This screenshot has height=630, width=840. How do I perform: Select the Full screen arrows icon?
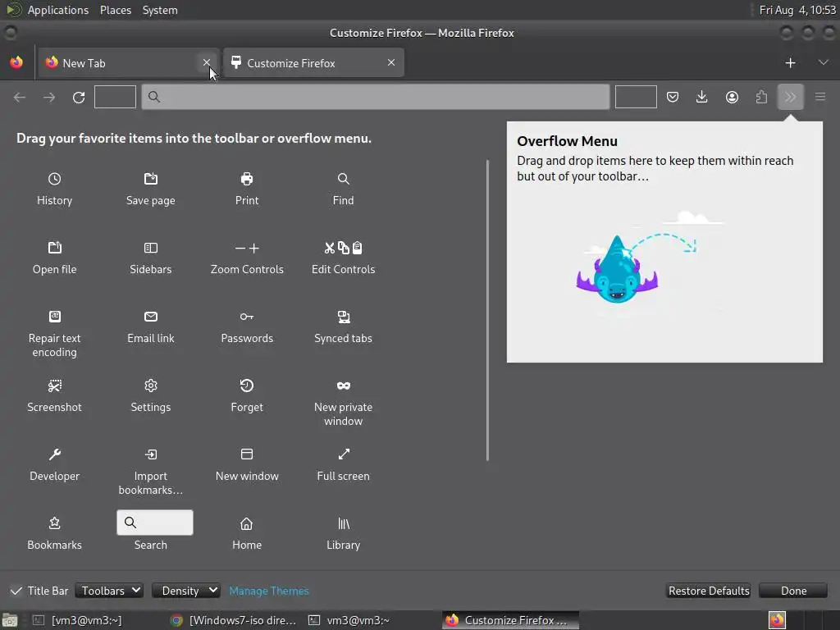click(x=344, y=454)
